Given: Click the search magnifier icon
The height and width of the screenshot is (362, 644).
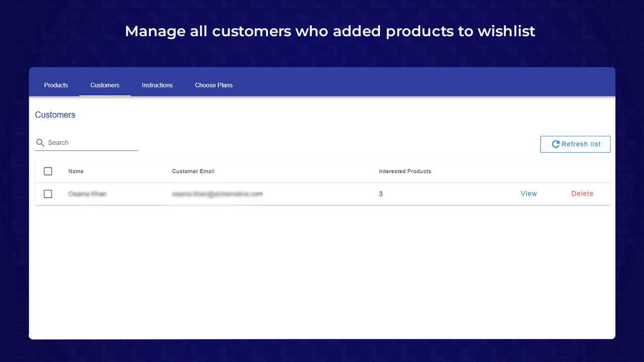Looking at the screenshot, I should point(40,143).
